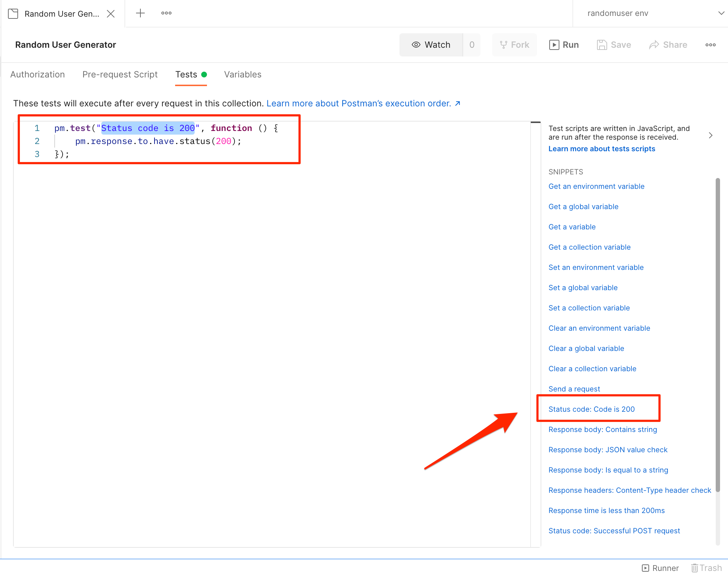This screenshot has width=728, height=576.
Task: Collapse the snippets panel with chevron
Action: [711, 135]
